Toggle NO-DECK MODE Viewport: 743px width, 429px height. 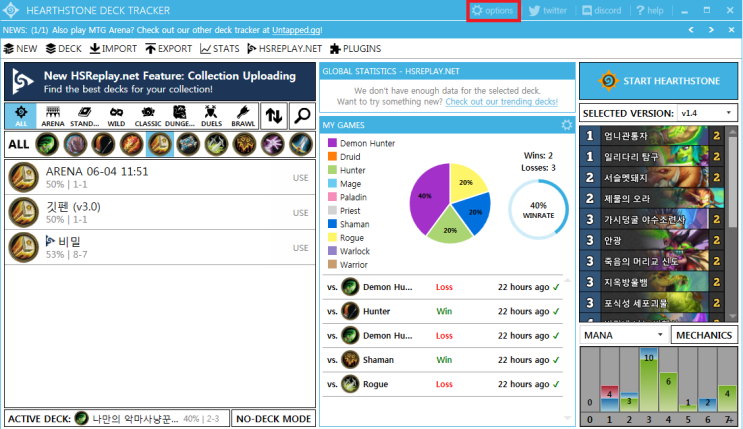pos(273,419)
